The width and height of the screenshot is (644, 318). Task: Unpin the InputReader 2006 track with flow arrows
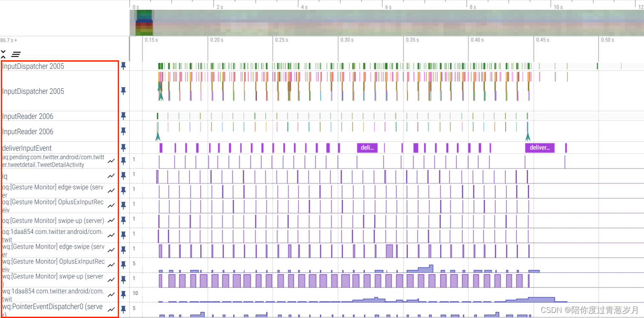point(123,131)
